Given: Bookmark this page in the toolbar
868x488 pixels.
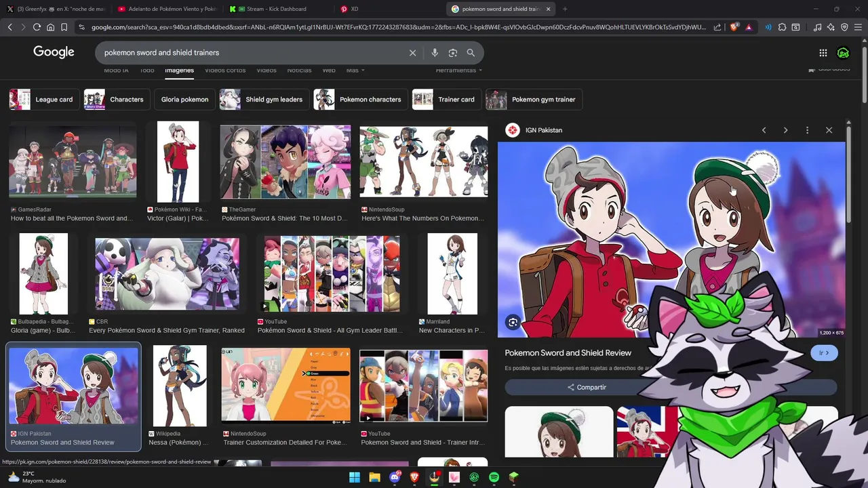Looking at the screenshot, I should [x=64, y=27].
